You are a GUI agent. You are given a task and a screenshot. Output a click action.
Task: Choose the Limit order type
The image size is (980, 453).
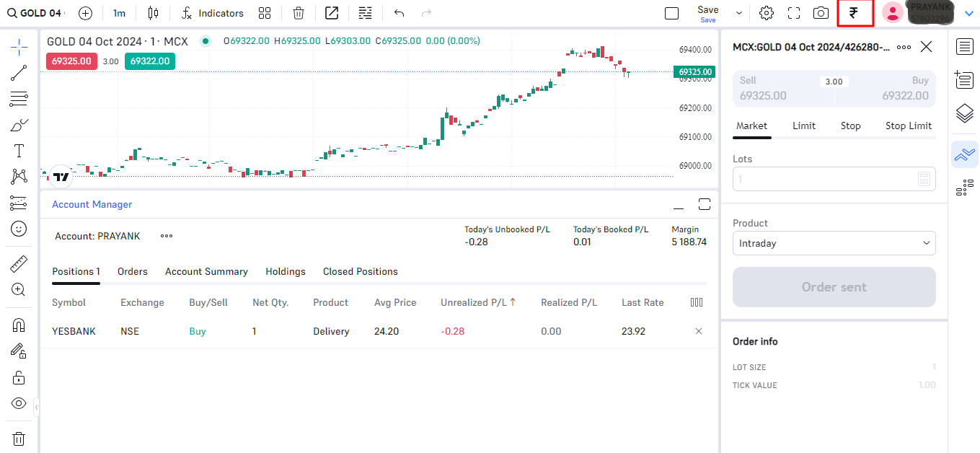804,126
